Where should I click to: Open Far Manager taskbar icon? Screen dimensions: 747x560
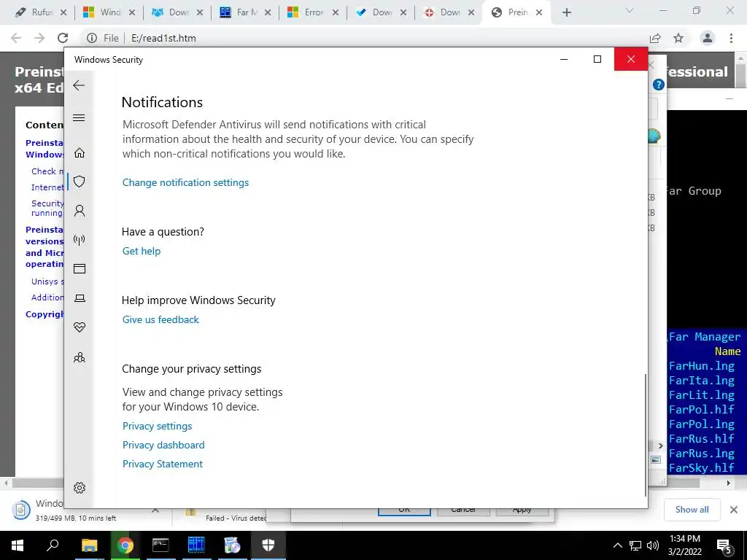(x=196, y=545)
